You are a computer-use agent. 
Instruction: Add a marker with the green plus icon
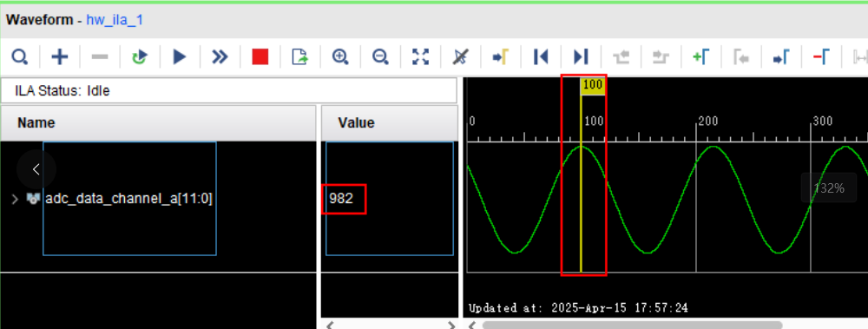tap(700, 56)
